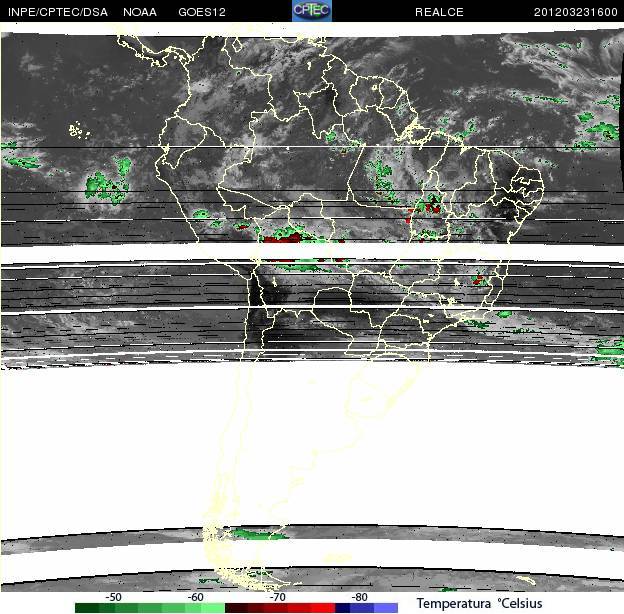Viewport: 624px width, 614px height.
Task: Click the red segment of color scale
Action: (x=280, y=608)
